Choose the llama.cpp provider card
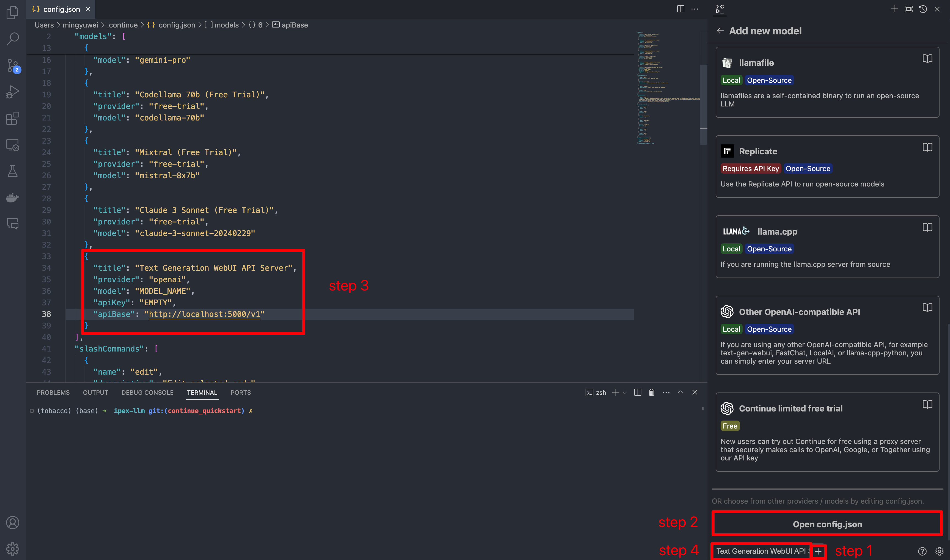Screen dimensions: 950x560 coord(827,247)
